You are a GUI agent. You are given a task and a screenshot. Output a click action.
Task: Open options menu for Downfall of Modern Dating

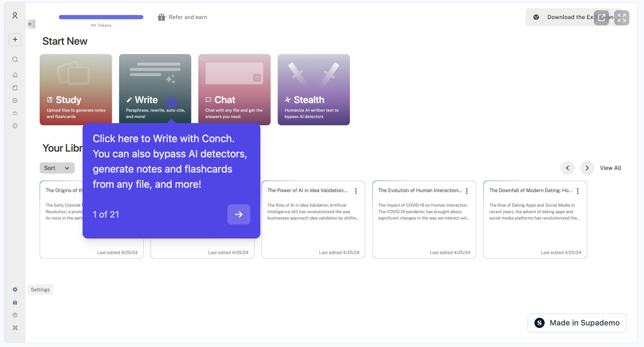578,191
